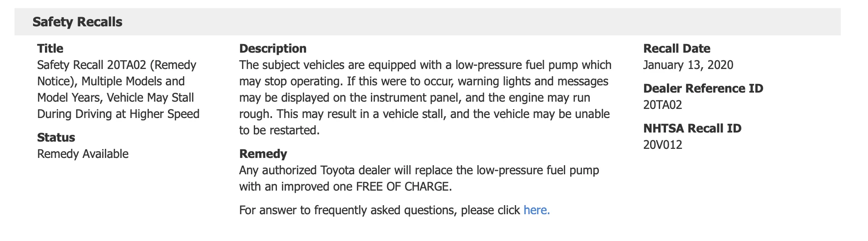The image size is (868, 241).
Task: Click the 20TA02 dealer reference value
Action: pos(663,105)
